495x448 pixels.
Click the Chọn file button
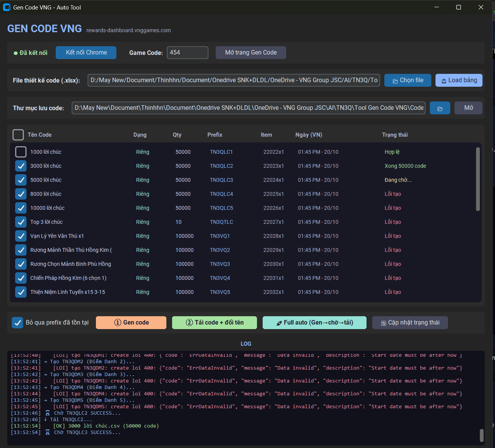(x=408, y=80)
